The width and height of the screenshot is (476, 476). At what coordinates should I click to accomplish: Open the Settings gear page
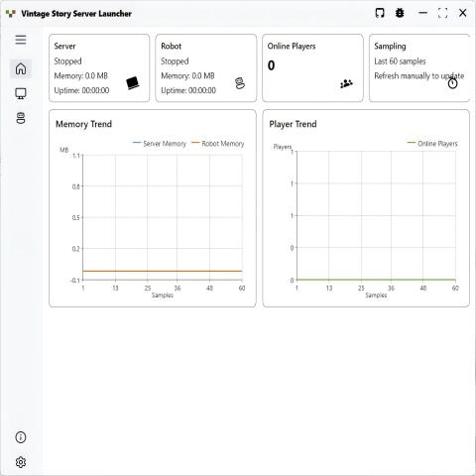click(x=21, y=462)
